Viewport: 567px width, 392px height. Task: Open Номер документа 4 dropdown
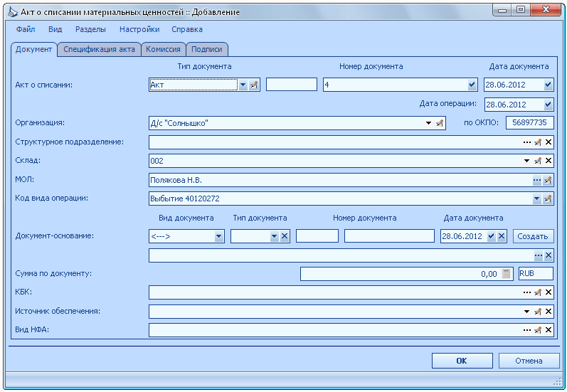click(x=472, y=85)
